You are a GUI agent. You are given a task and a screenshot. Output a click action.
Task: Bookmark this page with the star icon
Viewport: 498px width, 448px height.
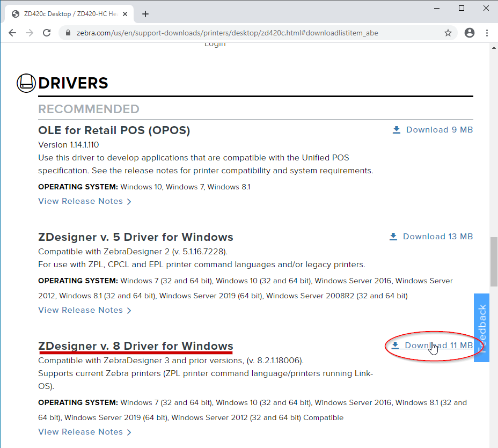pyautogui.click(x=448, y=33)
